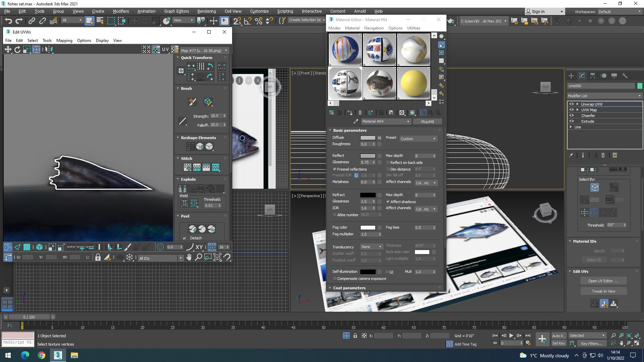Click the Rotate tool in Edit UVWs toolbar

click(17, 50)
